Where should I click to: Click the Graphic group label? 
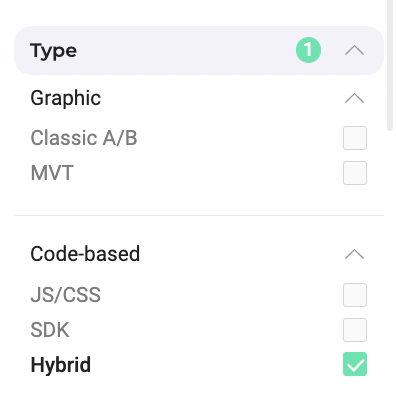click(66, 98)
